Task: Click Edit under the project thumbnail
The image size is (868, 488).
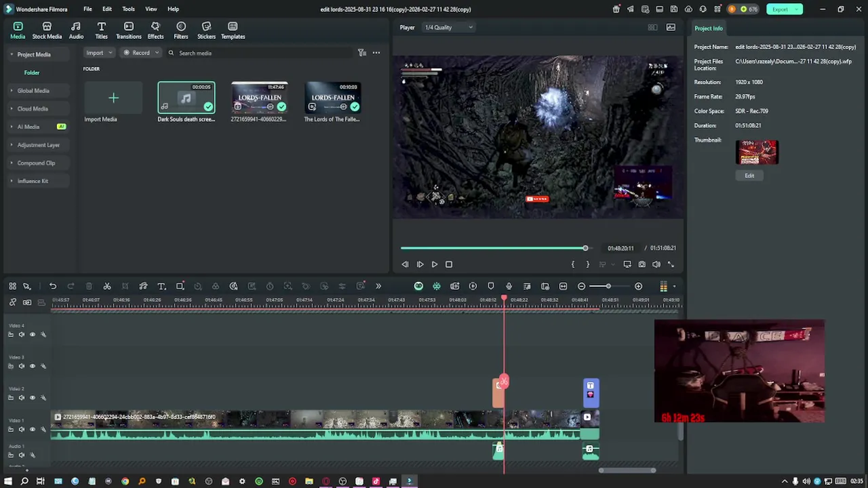Action: coord(749,176)
